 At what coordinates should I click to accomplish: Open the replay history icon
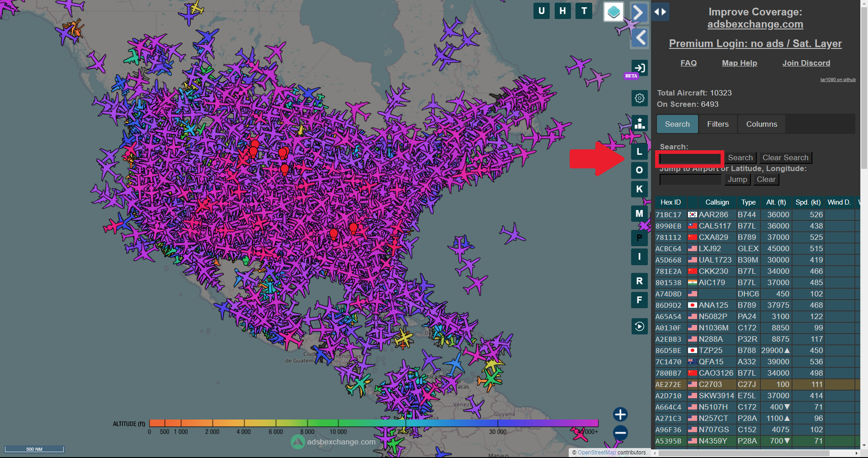640,326
